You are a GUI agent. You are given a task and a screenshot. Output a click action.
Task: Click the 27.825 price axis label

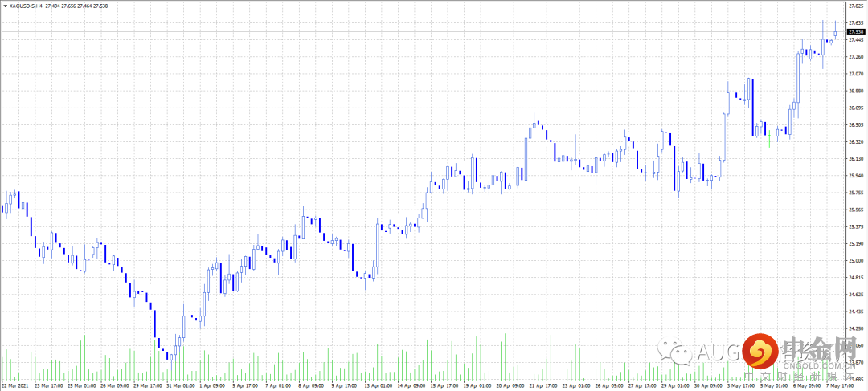[856, 6]
